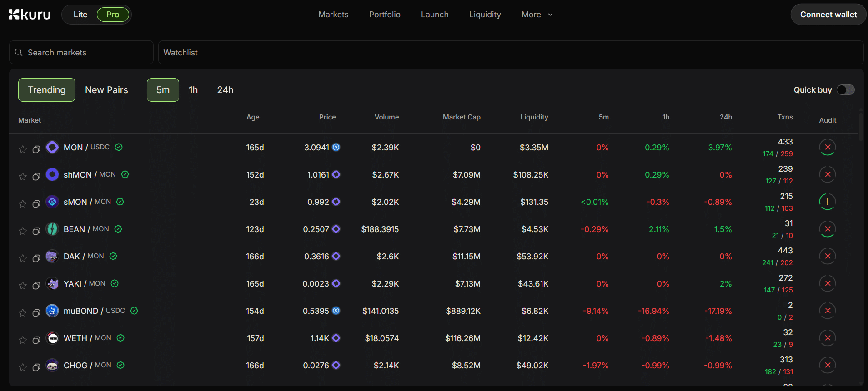Click the $116.26M market cap value
868x391 pixels.
(x=462, y=338)
